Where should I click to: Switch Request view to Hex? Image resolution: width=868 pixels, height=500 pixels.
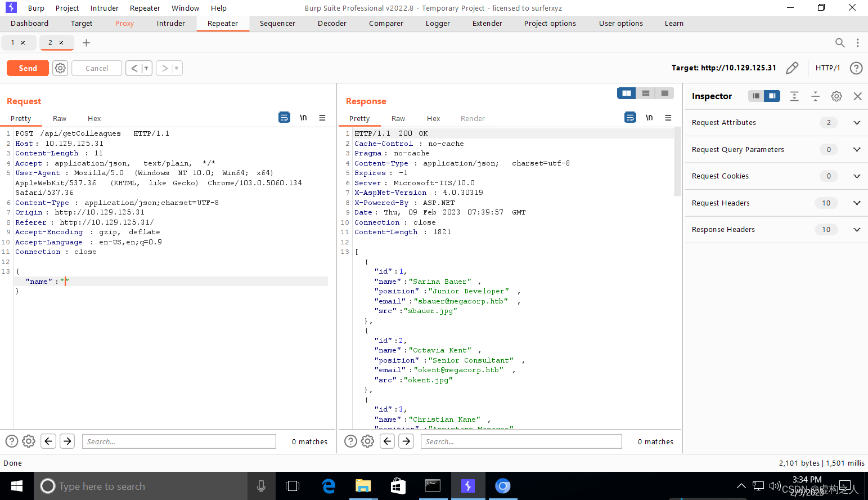point(94,119)
